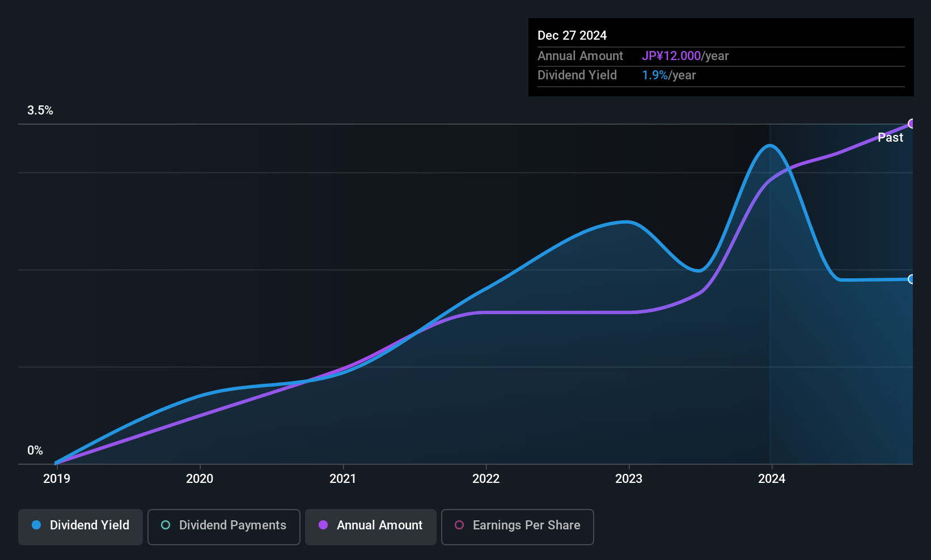Toggle the Annual Amount legend series
The image size is (931, 560).
click(x=371, y=527)
